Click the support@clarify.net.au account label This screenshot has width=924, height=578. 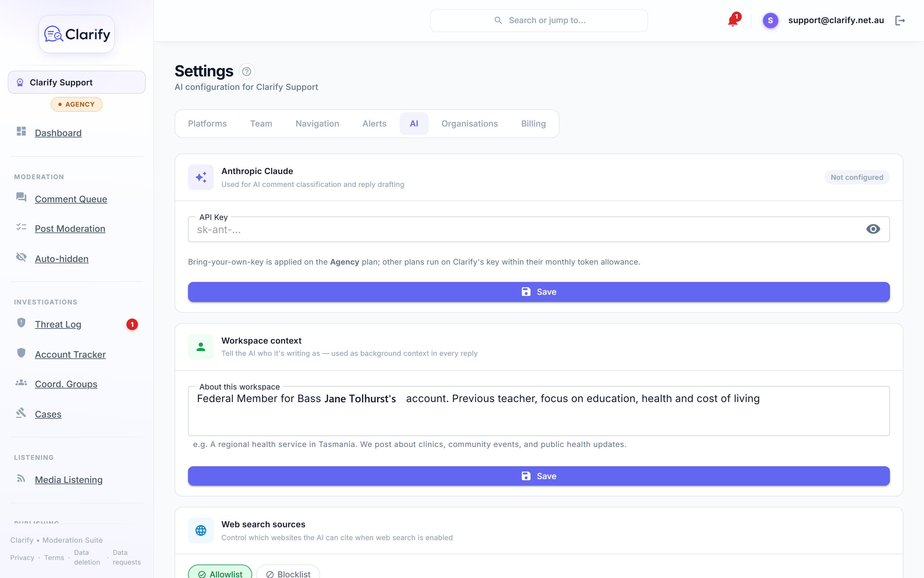click(836, 20)
